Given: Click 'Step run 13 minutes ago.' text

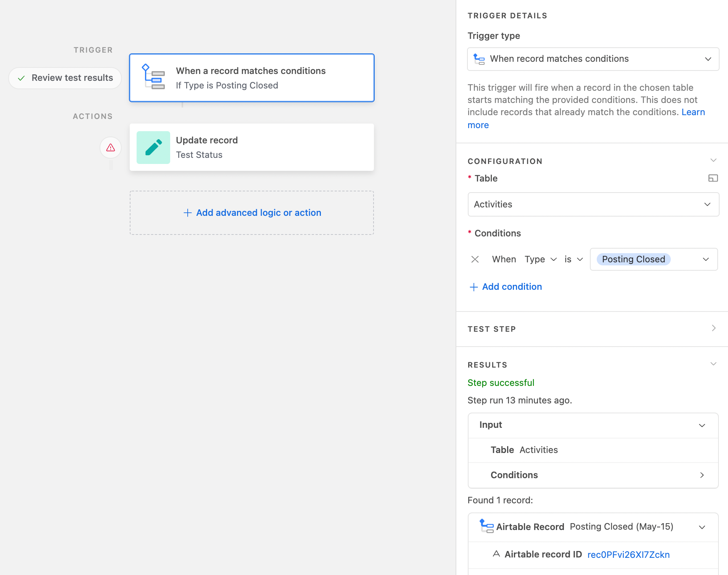Looking at the screenshot, I should coord(520,400).
